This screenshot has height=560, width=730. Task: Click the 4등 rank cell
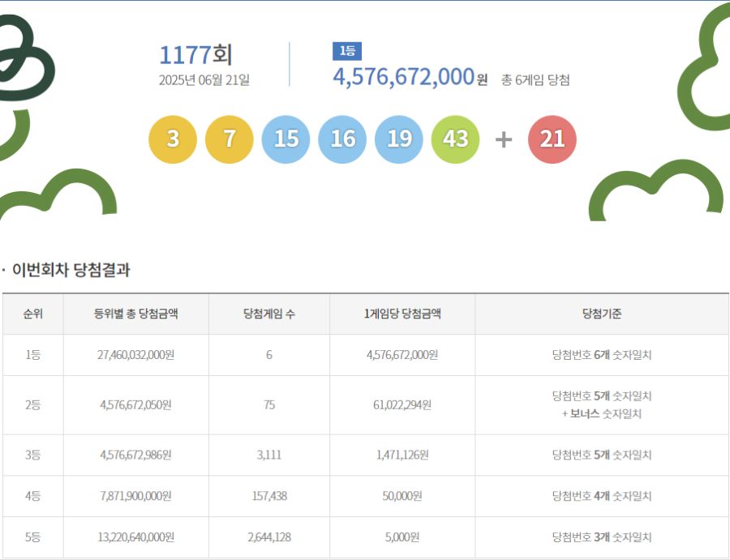[x=33, y=496]
